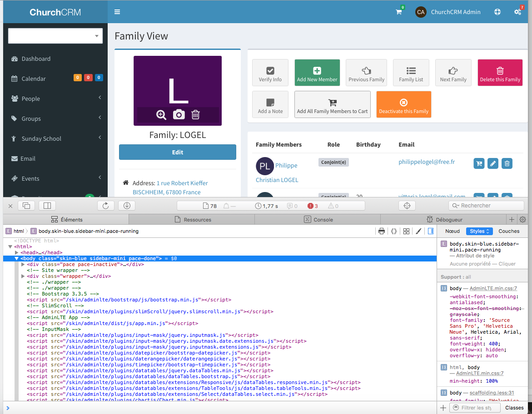532x414 pixels.
Task: Expand the head element in DOM tree
Action: point(17,252)
